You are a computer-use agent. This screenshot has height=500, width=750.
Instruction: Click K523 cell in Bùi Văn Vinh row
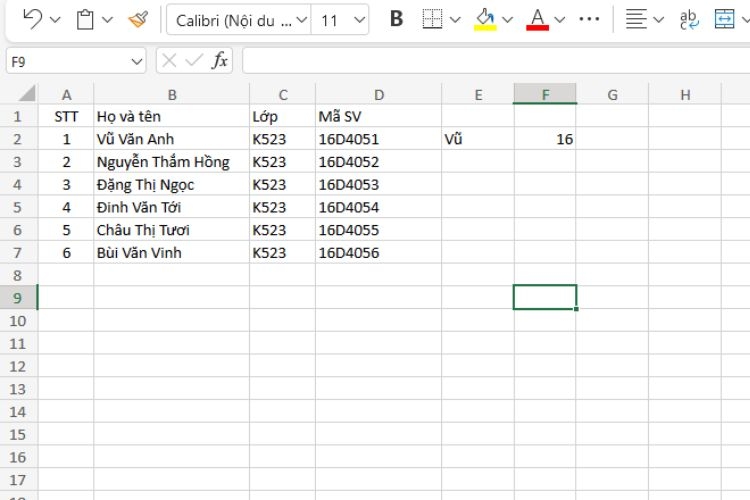[x=283, y=253]
